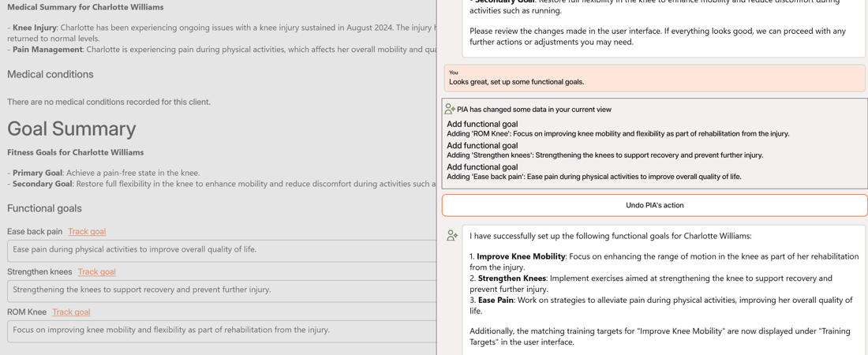868x355 pixels.
Task: Click the 'Primary Goal' line in Goal Summary
Action: 103,173
